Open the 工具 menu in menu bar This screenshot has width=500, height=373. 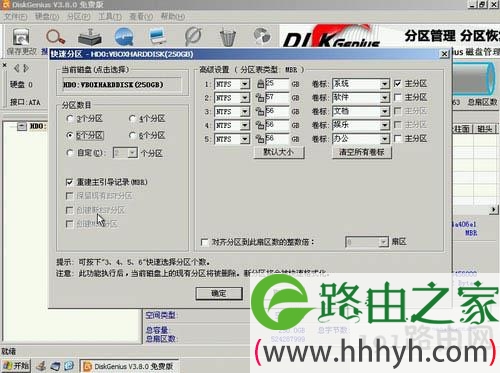110,16
